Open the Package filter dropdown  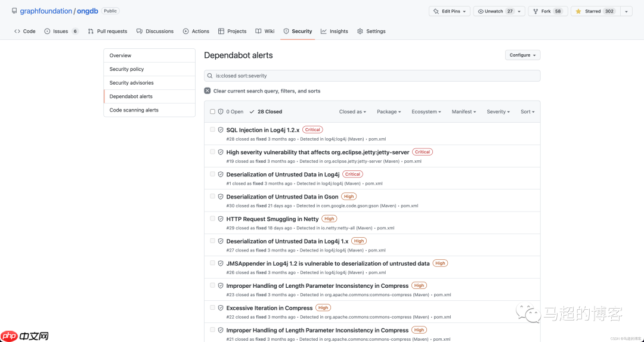tap(389, 111)
